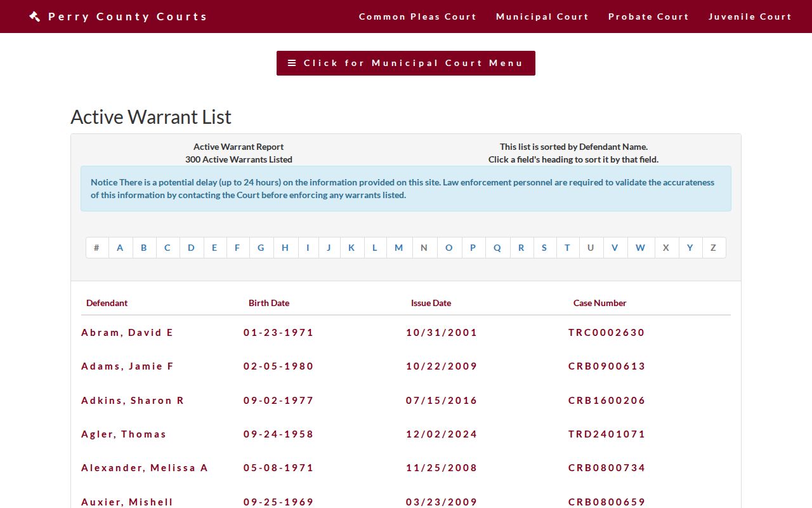Sort list by Defendant heading

107,303
